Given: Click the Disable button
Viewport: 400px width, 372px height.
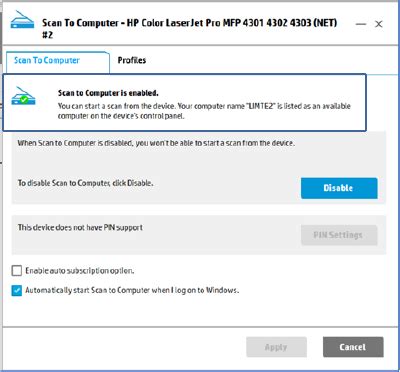Looking at the screenshot, I should coord(339,188).
